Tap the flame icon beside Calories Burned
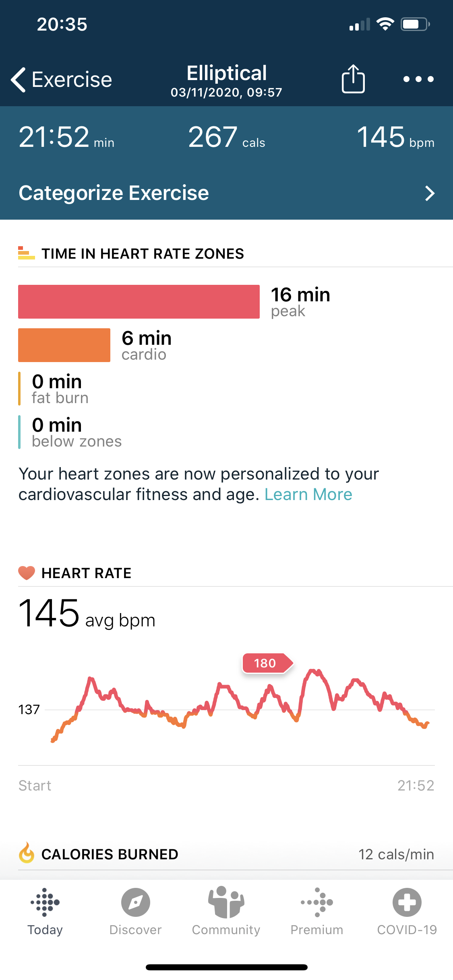The image size is (453, 980). 27,853
